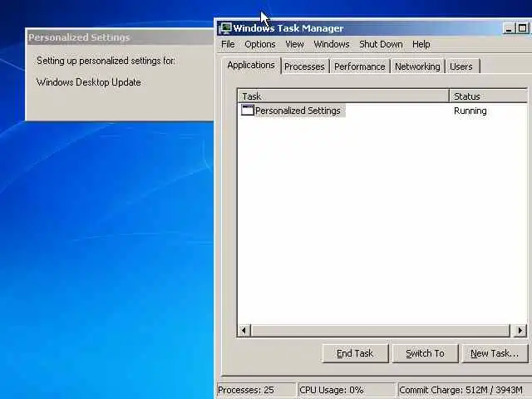The width and height of the screenshot is (532, 399).
Task: Open the Shut Down menu
Action: [381, 44]
